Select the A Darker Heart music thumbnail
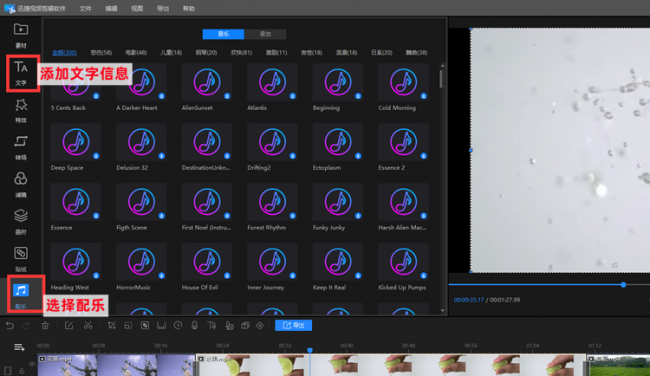The height and width of the screenshot is (376, 650). 141,82
